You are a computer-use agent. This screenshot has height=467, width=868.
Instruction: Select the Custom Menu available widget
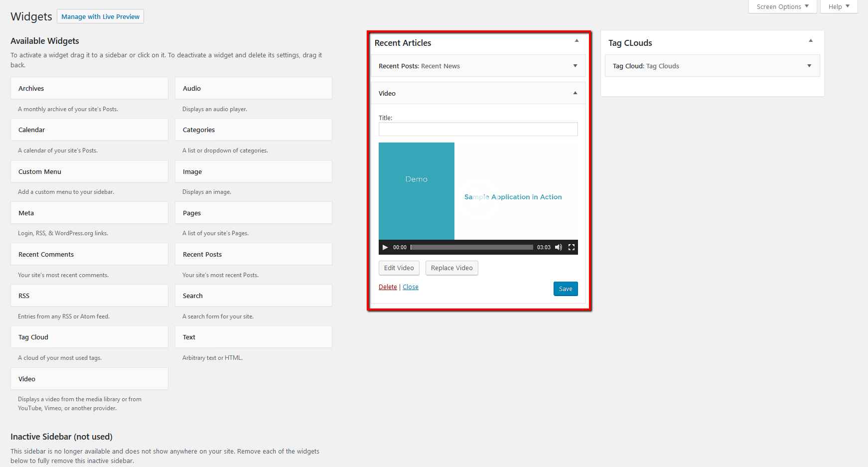coord(89,171)
